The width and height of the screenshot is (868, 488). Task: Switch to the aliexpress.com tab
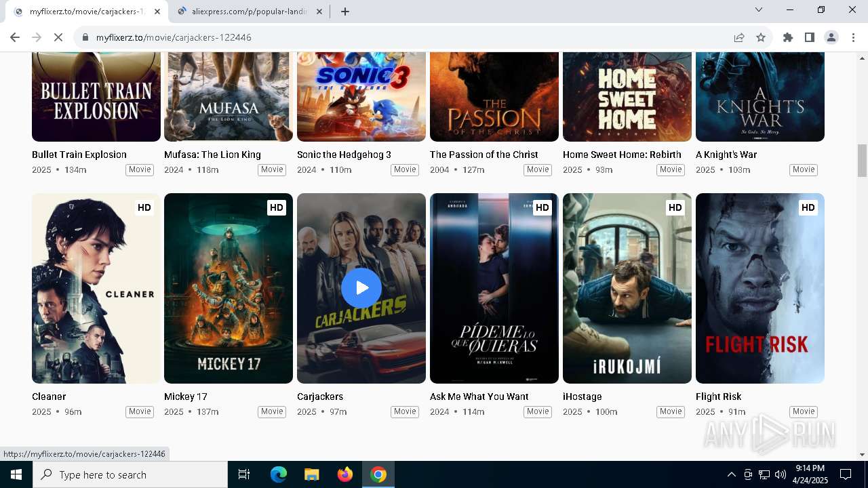tap(250, 12)
